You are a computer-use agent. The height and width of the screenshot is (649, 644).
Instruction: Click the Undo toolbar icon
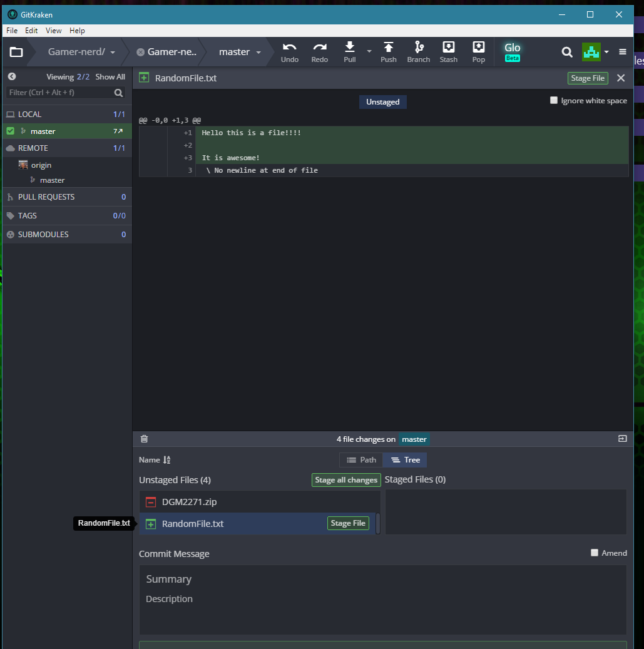289,52
